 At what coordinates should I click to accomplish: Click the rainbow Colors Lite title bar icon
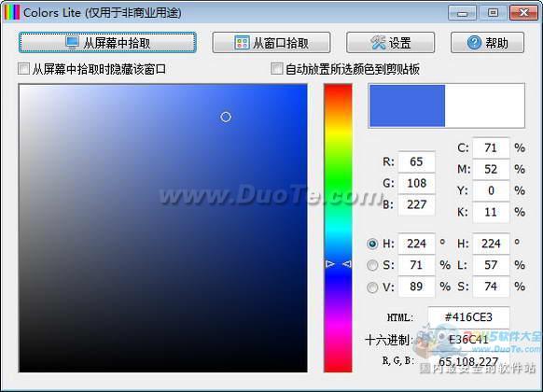(x=12, y=12)
